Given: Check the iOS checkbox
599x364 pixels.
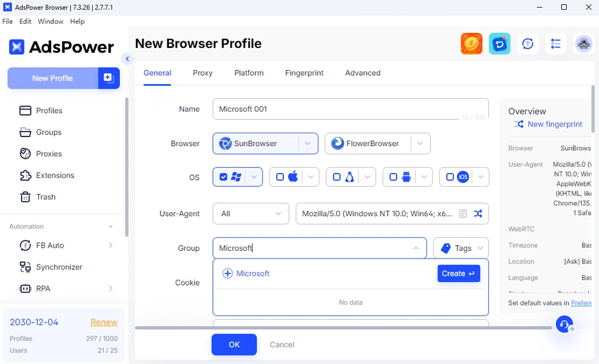Looking at the screenshot, I should pyautogui.click(x=450, y=177).
